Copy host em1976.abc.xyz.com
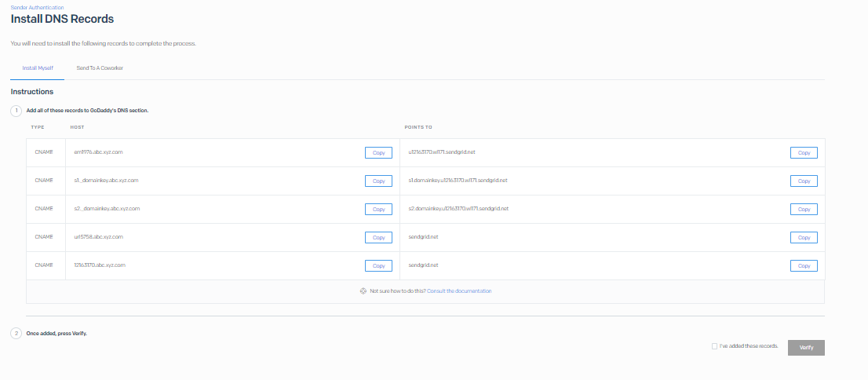 tap(378, 153)
